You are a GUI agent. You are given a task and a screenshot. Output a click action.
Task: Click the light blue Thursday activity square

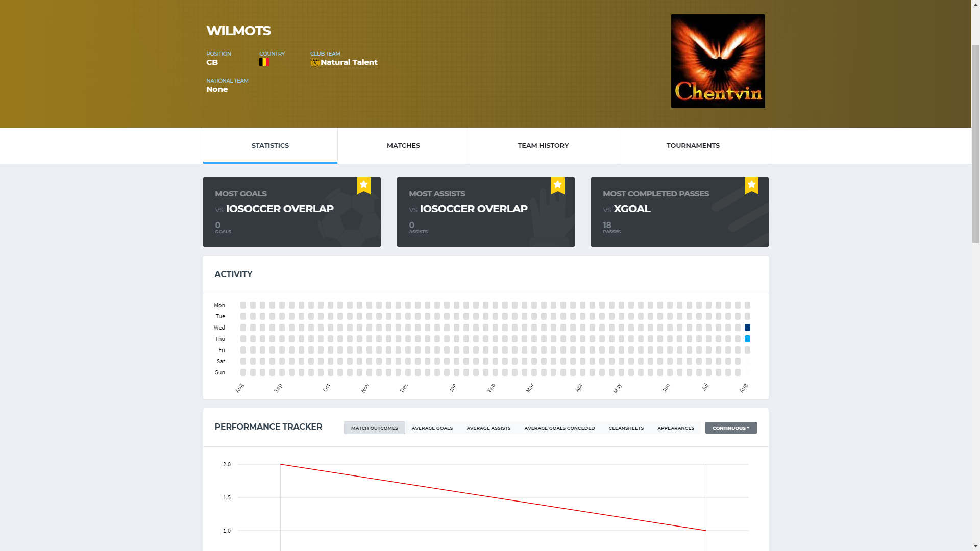[747, 339]
